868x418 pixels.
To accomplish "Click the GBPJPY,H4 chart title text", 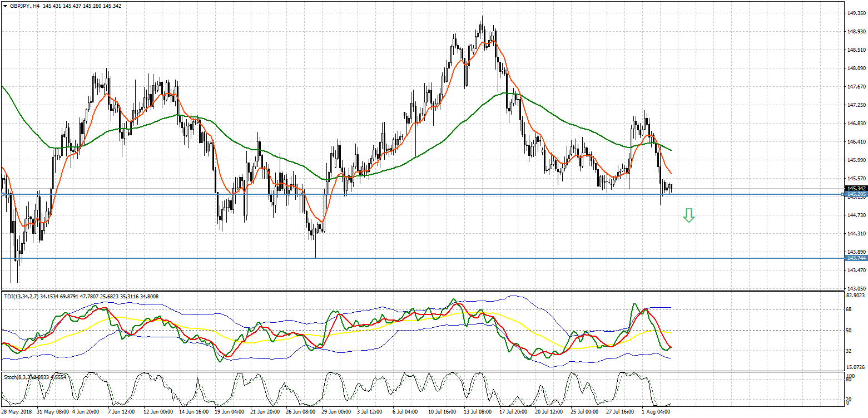I will (24, 6).
